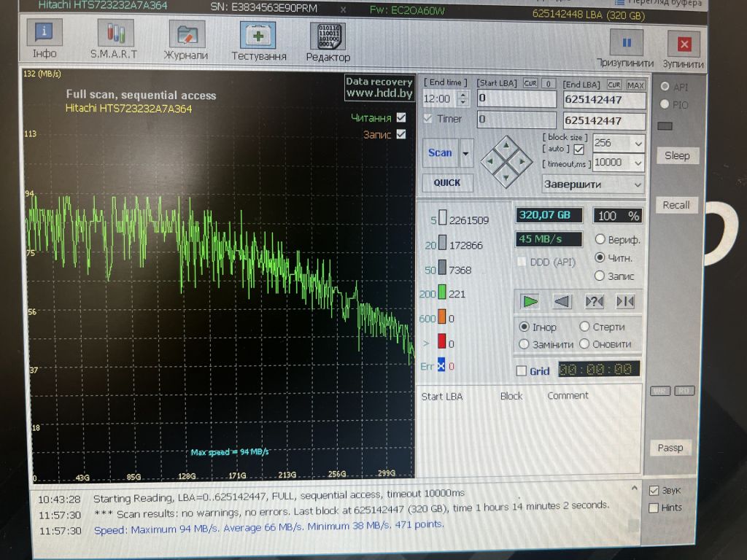Toggle the Звук sound checkbox
Image resolution: width=747 pixels, height=560 pixels.
654,491
